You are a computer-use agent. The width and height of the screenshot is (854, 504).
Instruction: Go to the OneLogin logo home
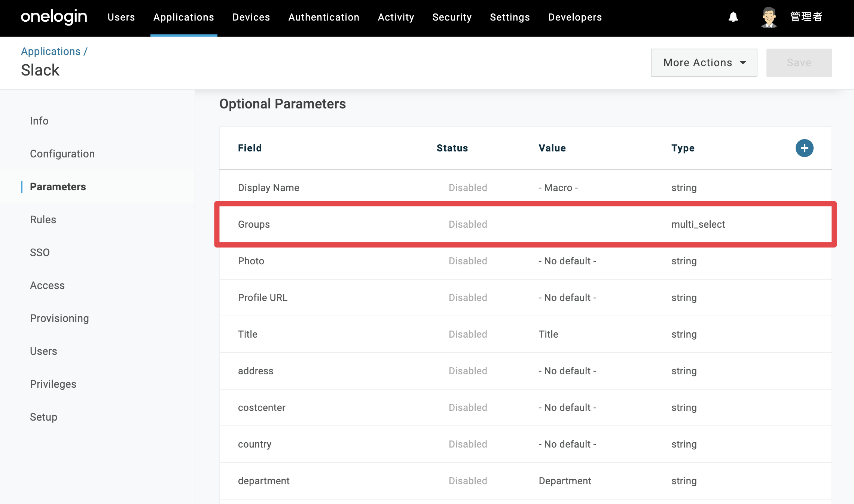click(x=54, y=17)
